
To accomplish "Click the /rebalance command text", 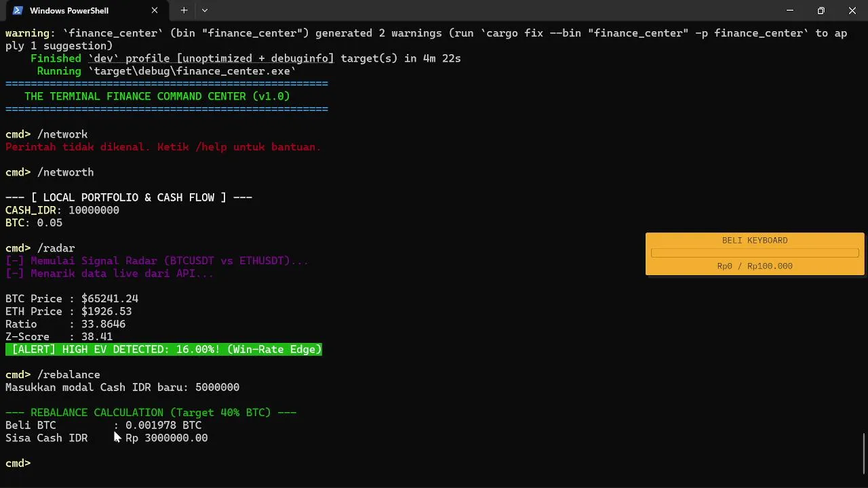I will pos(68,375).
